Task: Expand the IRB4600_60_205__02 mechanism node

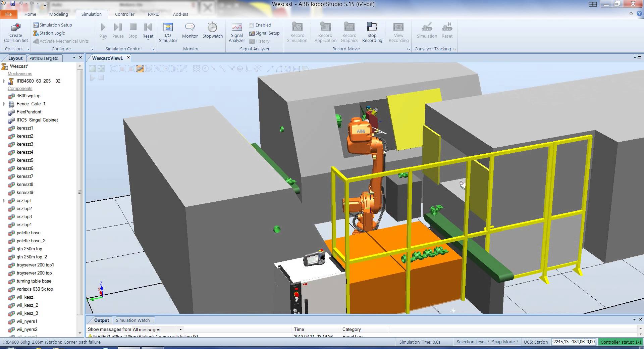Action: (4, 81)
